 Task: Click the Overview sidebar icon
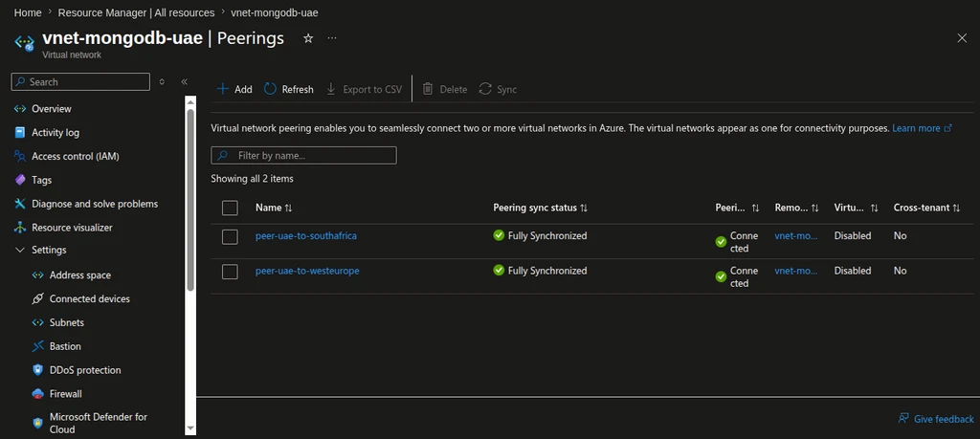pyautogui.click(x=20, y=109)
